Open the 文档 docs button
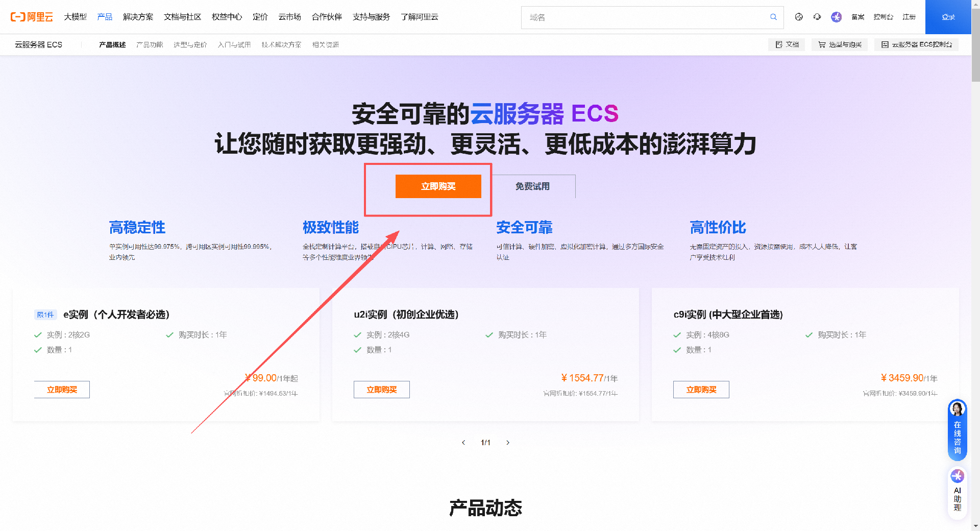 click(x=787, y=45)
